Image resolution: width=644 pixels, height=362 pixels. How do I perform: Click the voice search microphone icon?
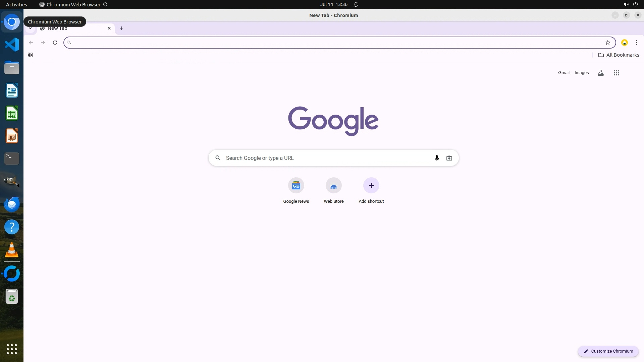coord(436,158)
